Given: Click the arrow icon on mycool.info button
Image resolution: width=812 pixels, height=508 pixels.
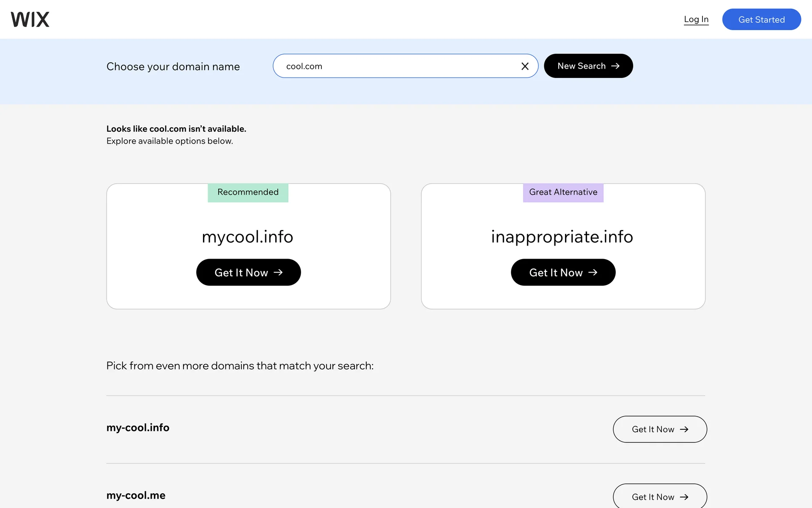Looking at the screenshot, I should click(278, 272).
